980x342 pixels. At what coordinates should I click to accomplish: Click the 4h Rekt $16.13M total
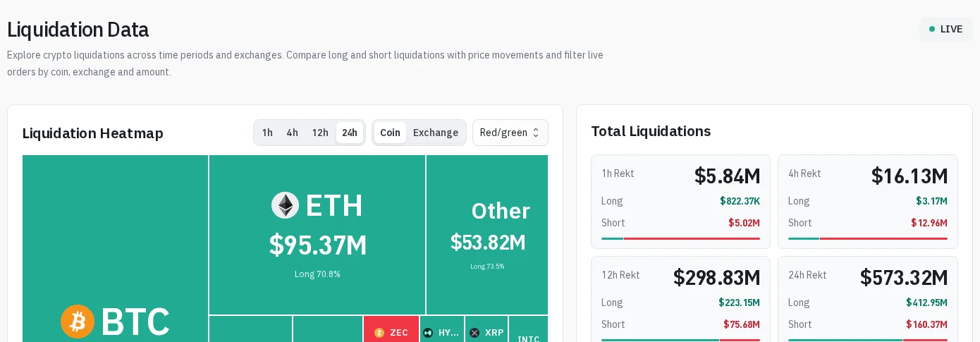(909, 176)
